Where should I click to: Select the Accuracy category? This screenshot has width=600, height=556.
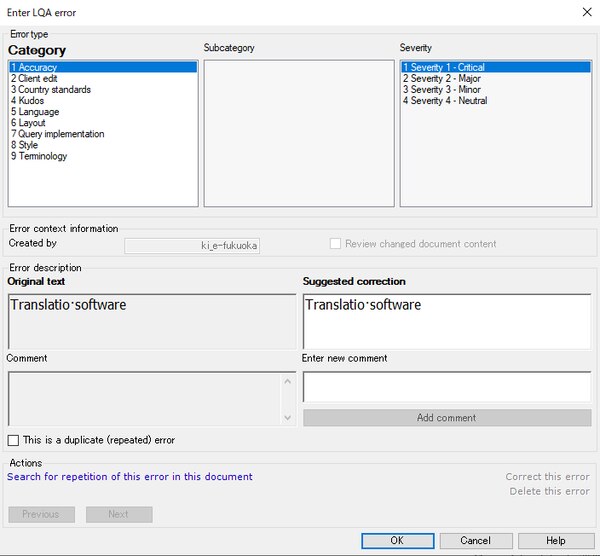38,67
